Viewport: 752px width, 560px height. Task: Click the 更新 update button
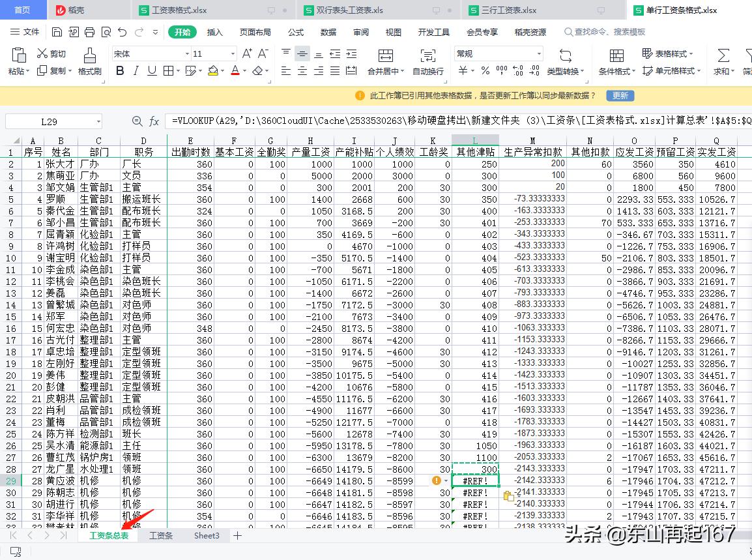coord(619,95)
